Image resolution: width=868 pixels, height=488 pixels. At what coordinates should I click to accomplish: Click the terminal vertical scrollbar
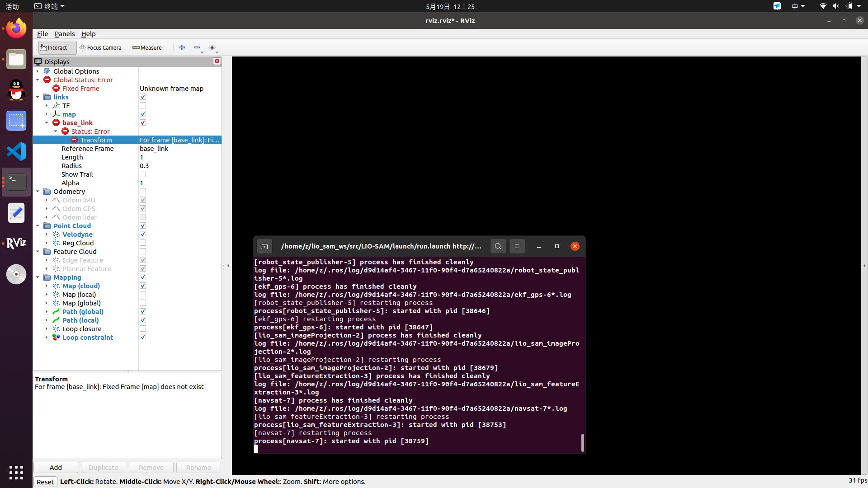coord(582,442)
